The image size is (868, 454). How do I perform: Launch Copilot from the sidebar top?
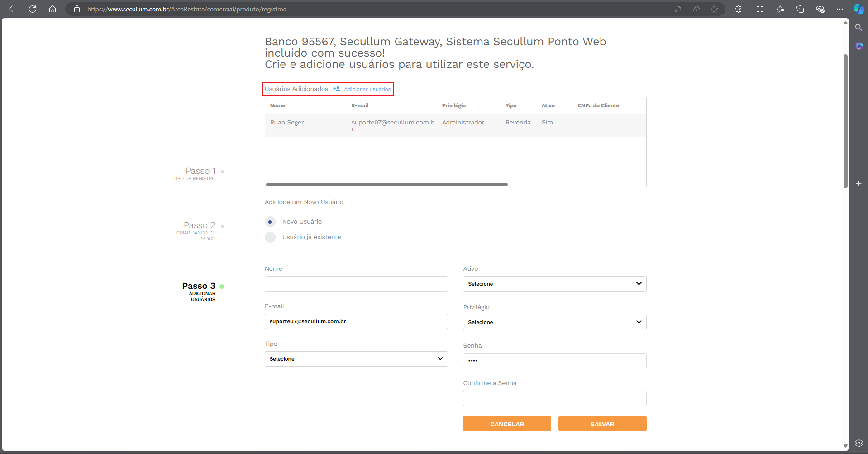(858, 9)
